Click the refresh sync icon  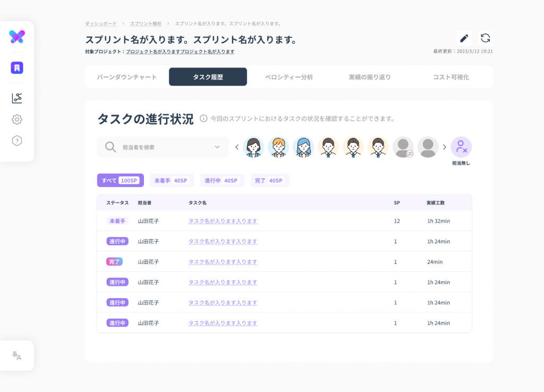[486, 38]
